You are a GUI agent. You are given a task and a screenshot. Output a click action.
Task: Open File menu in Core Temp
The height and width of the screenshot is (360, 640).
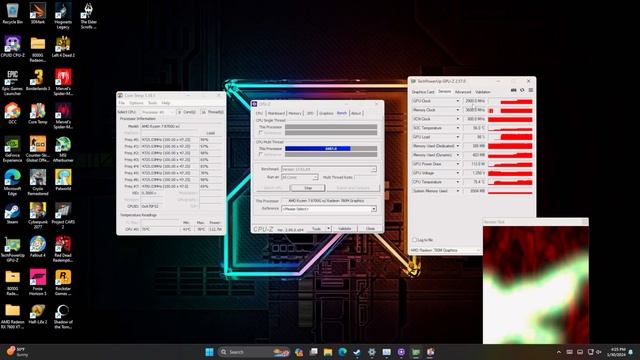(x=122, y=103)
